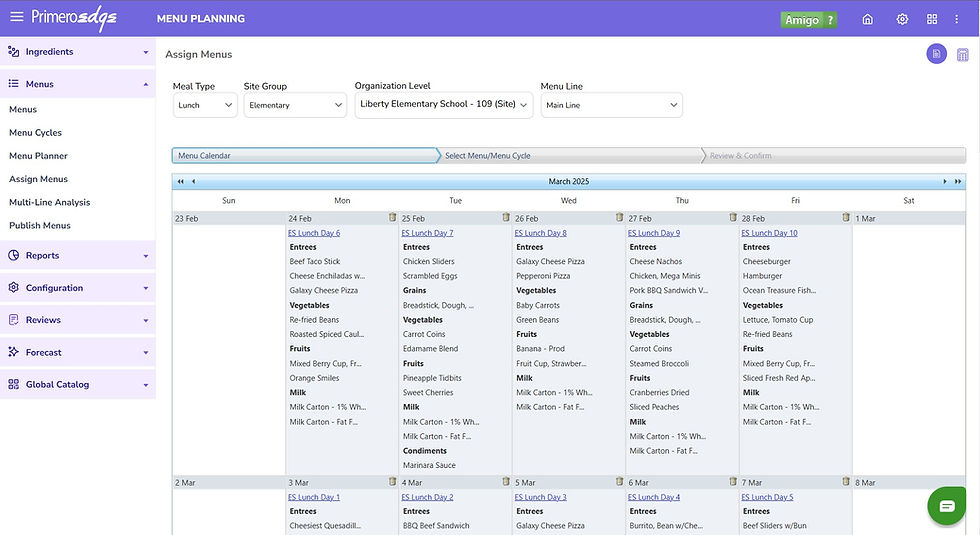The width and height of the screenshot is (980, 535).
Task: Delete the menu on 7 Mar
Action: point(846,482)
